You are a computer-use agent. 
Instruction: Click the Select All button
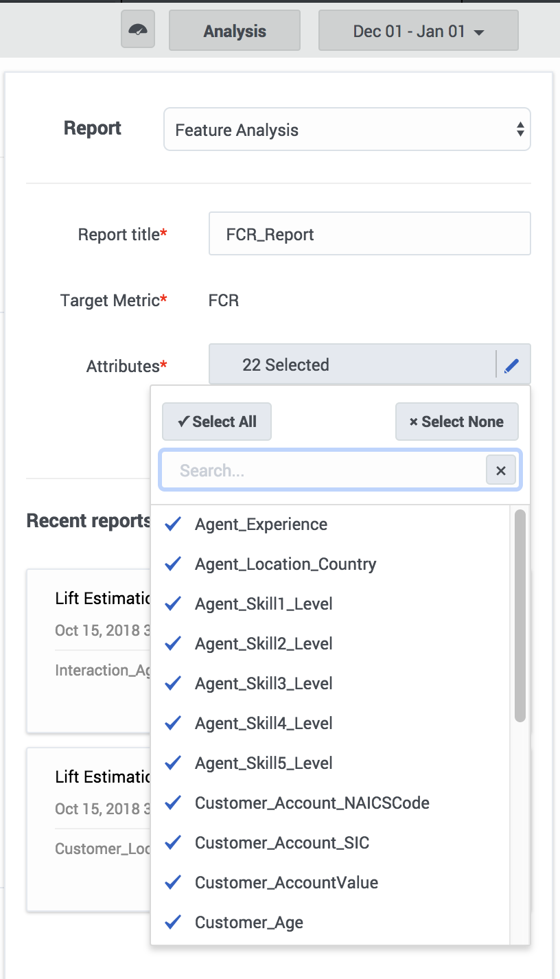pyautogui.click(x=217, y=422)
